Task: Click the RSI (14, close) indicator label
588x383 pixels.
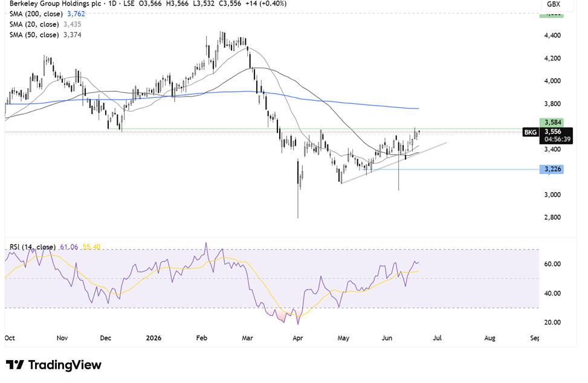Action: (x=33, y=247)
